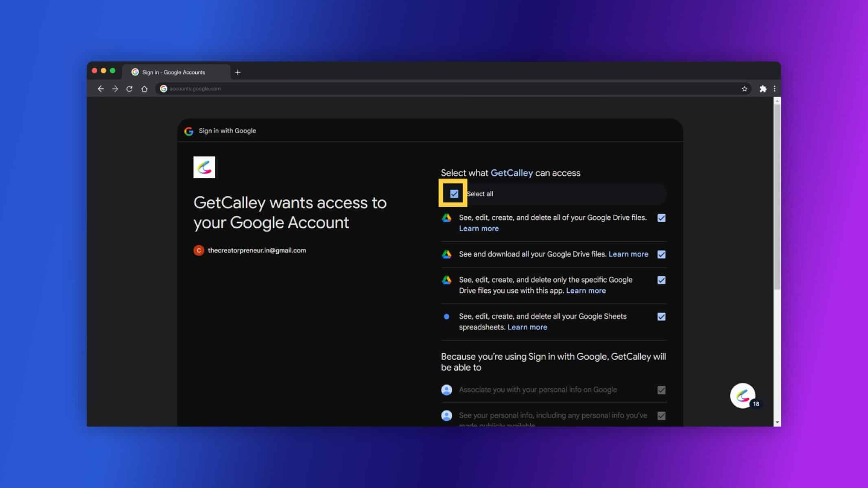
Task: Minimize the browser window with yellow button
Action: point(103,71)
